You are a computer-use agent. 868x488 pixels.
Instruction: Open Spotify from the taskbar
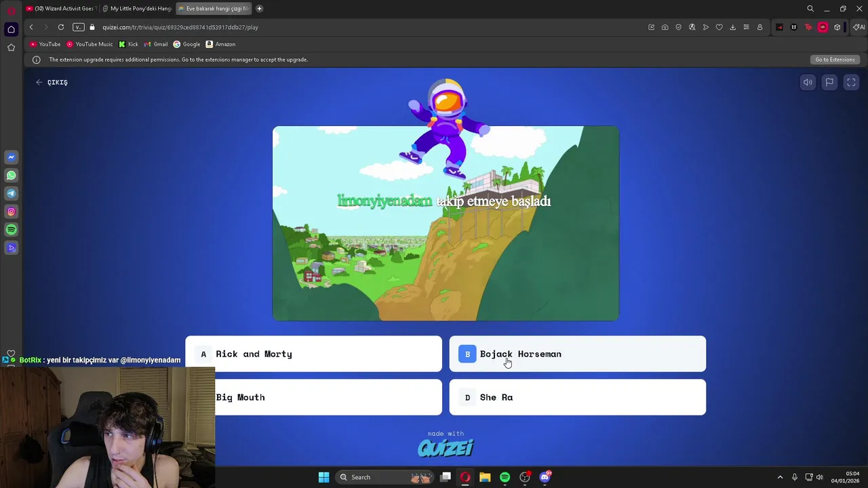(505, 477)
